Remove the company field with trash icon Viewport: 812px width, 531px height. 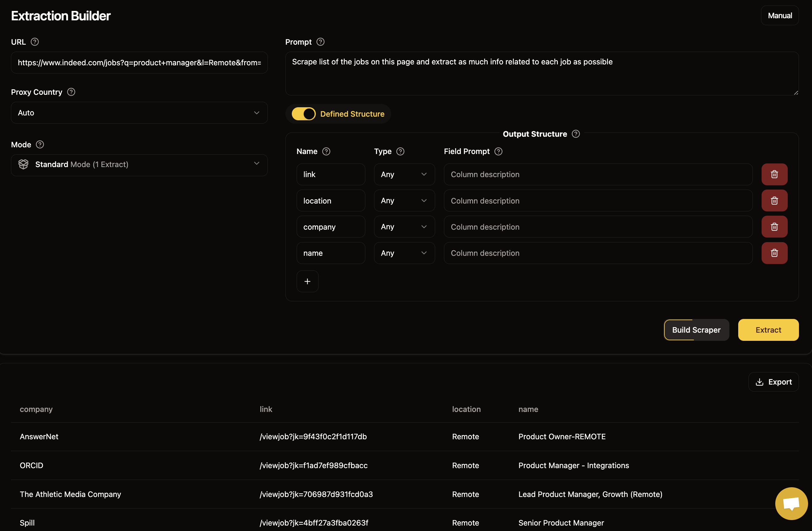[x=774, y=227]
